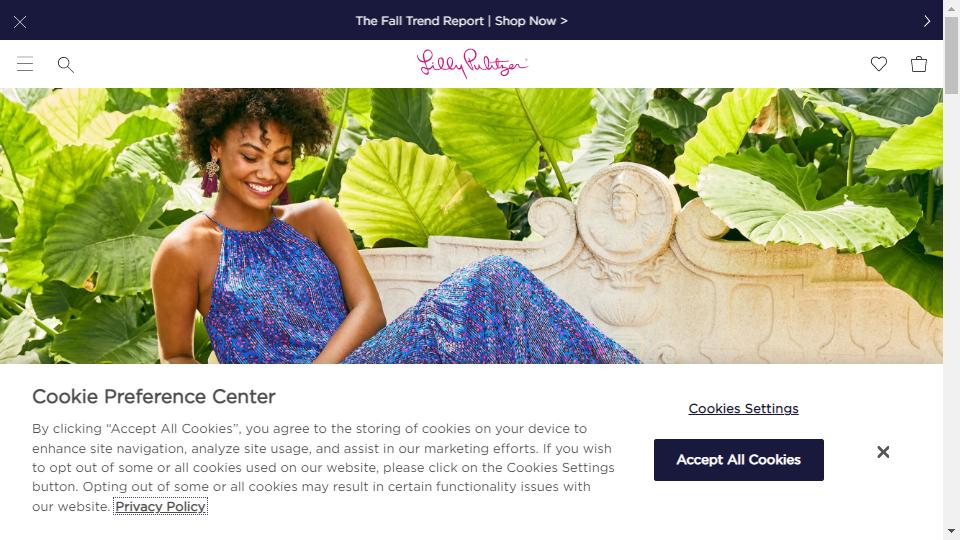Image resolution: width=960 pixels, height=540 pixels.
Task: Click the Accept All Cookies button
Action: click(x=738, y=460)
